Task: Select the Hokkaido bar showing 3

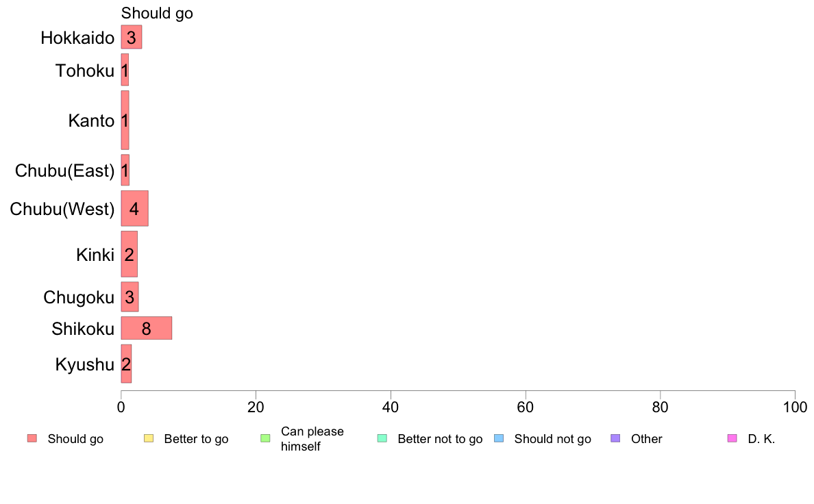Action: point(132,37)
